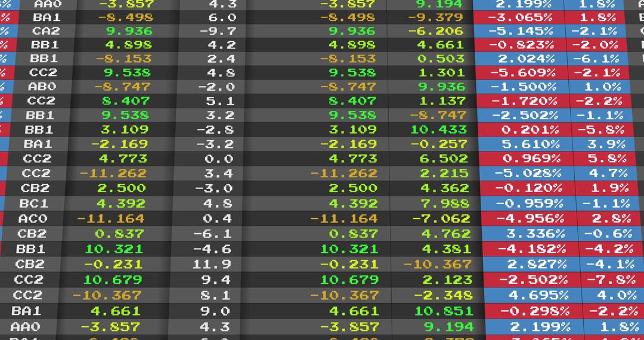Select the 4.381 value
This screenshot has width=644, height=340.
(447, 249)
